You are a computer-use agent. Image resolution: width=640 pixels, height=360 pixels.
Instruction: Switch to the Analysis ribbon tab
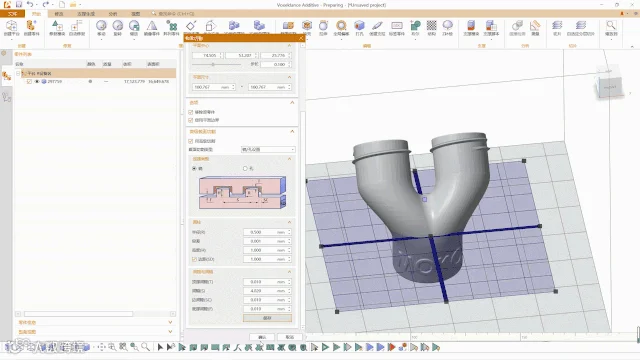coord(113,13)
